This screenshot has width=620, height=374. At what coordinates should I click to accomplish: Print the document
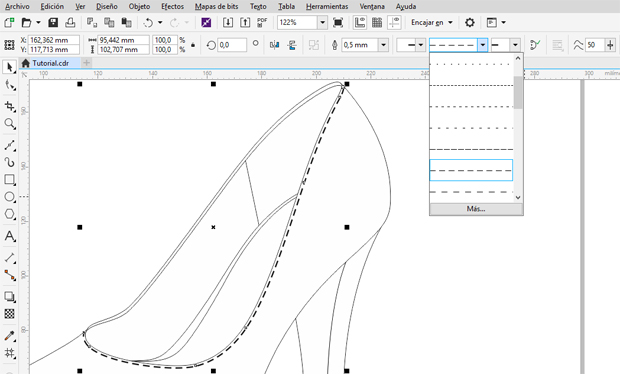pos(70,23)
